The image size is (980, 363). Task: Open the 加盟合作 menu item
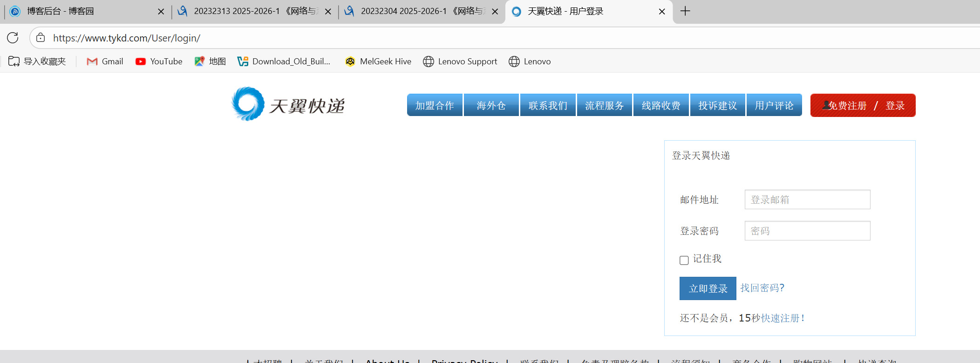[435, 105]
